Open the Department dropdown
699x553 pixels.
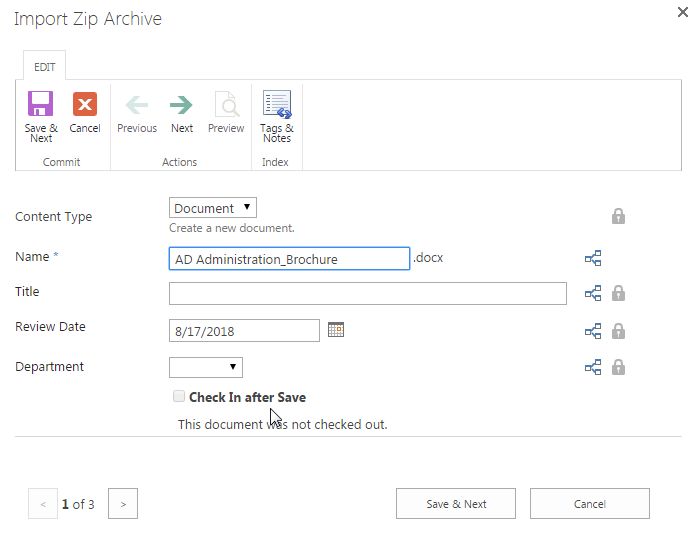point(206,367)
